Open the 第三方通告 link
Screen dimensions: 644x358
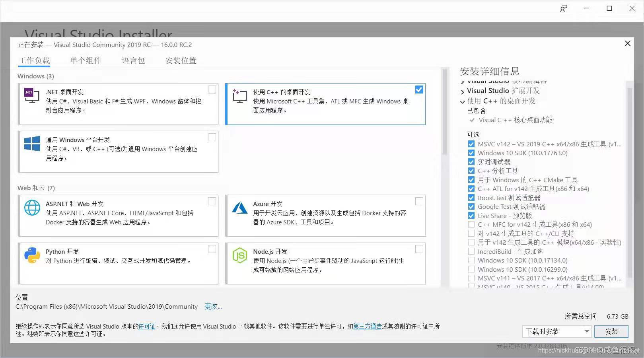click(368, 326)
